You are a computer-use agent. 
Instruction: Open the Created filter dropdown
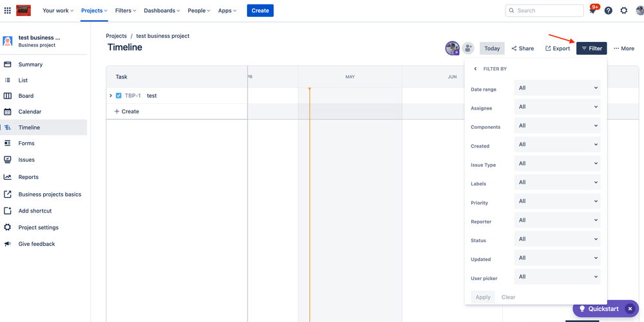pos(558,144)
